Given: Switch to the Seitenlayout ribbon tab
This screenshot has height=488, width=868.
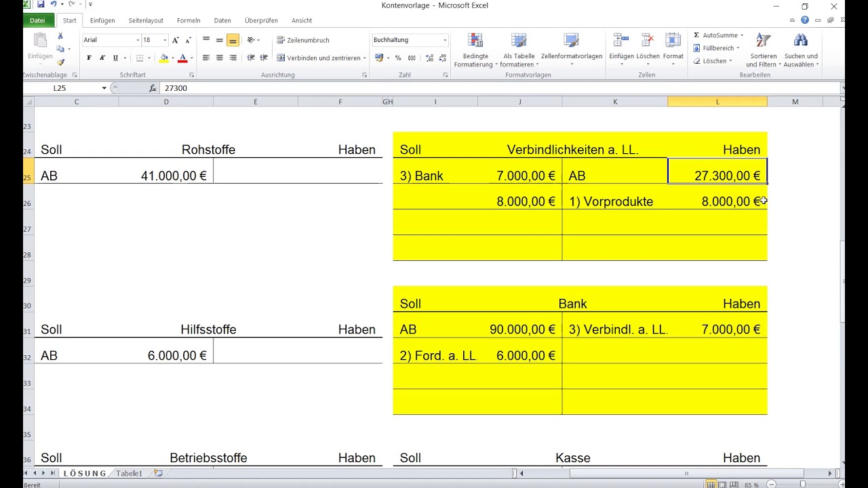Looking at the screenshot, I should 146,20.
